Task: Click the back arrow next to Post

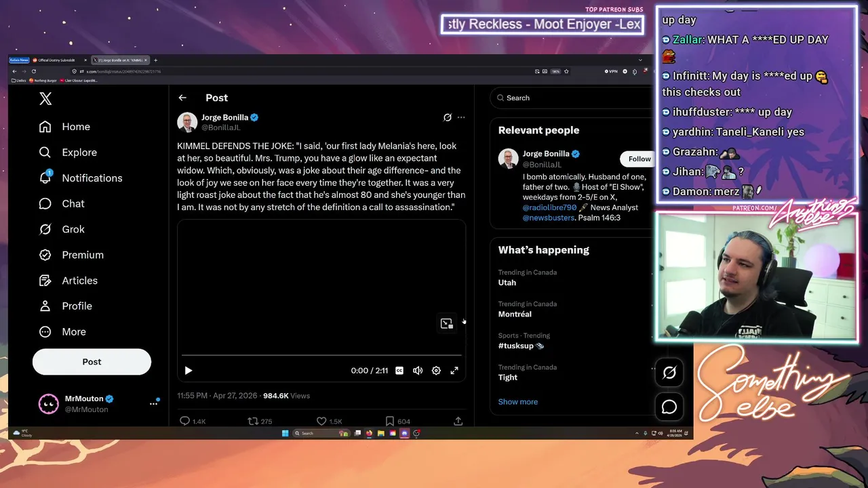Action: tap(182, 98)
